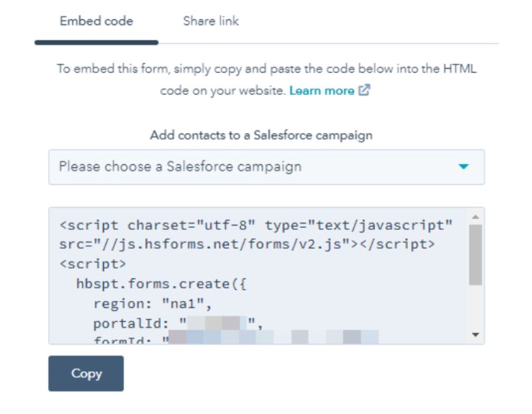Click the "Add contacts to a Salesforce campaign" label
This screenshot has width=532, height=414.
(x=261, y=136)
